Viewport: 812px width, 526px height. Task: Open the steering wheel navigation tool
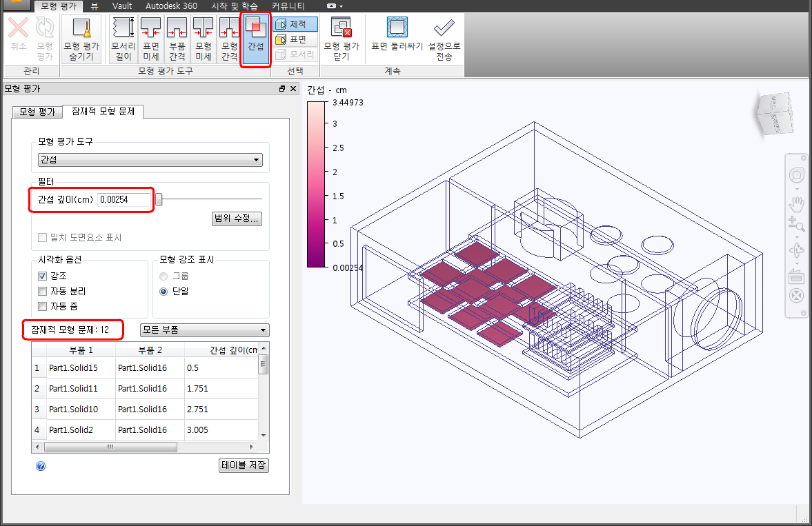click(796, 176)
